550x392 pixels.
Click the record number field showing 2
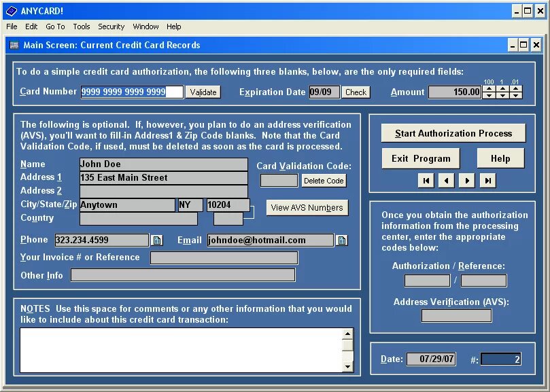pyautogui.click(x=501, y=359)
